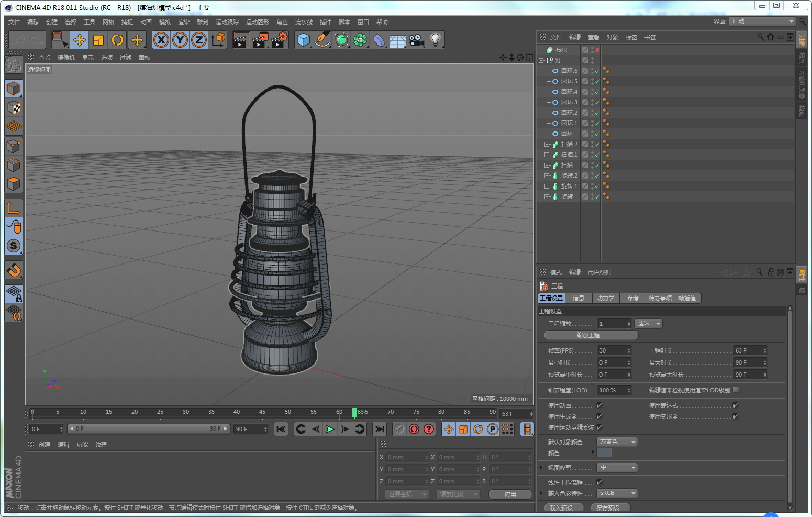Render to Picture Viewer
The image size is (812, 517).
click(x=260, y=40)
